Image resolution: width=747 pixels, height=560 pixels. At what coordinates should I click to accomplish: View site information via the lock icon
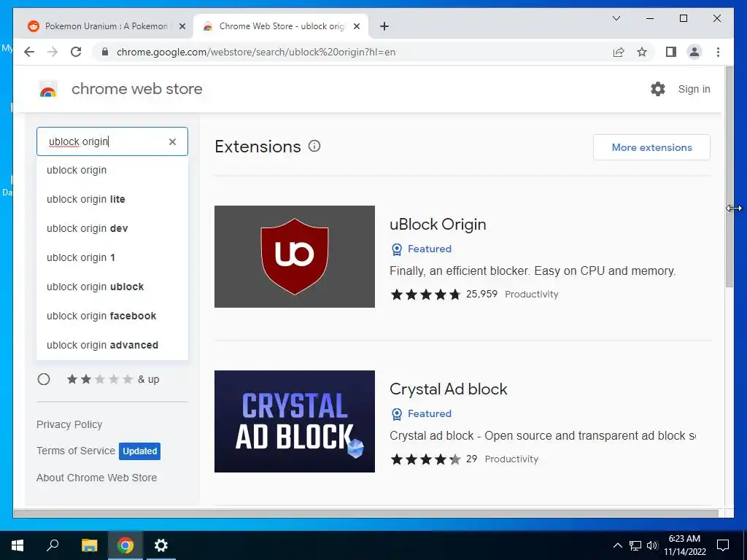105,52
